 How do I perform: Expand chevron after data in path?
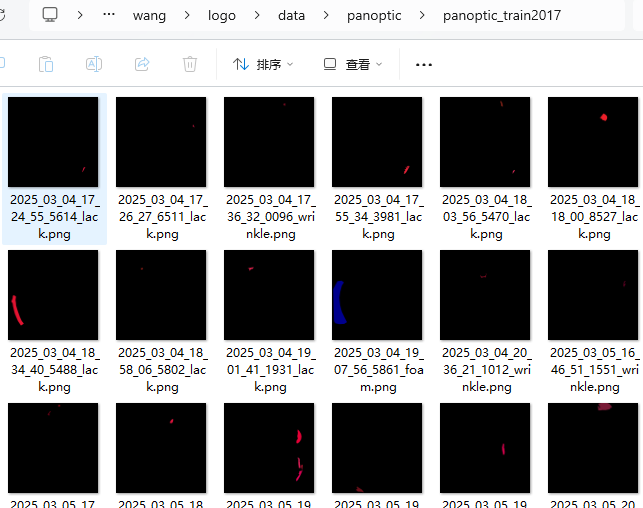326,15
